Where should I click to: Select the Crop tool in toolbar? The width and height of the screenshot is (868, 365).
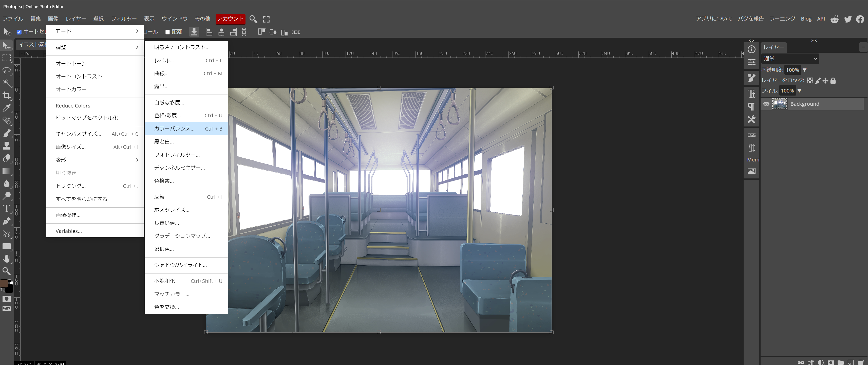point(6,96)
